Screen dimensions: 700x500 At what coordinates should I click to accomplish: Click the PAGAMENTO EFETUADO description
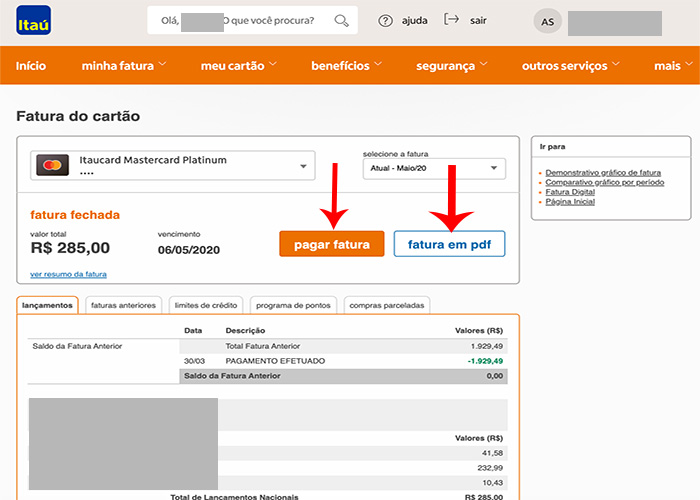click(x=275, y=361)
